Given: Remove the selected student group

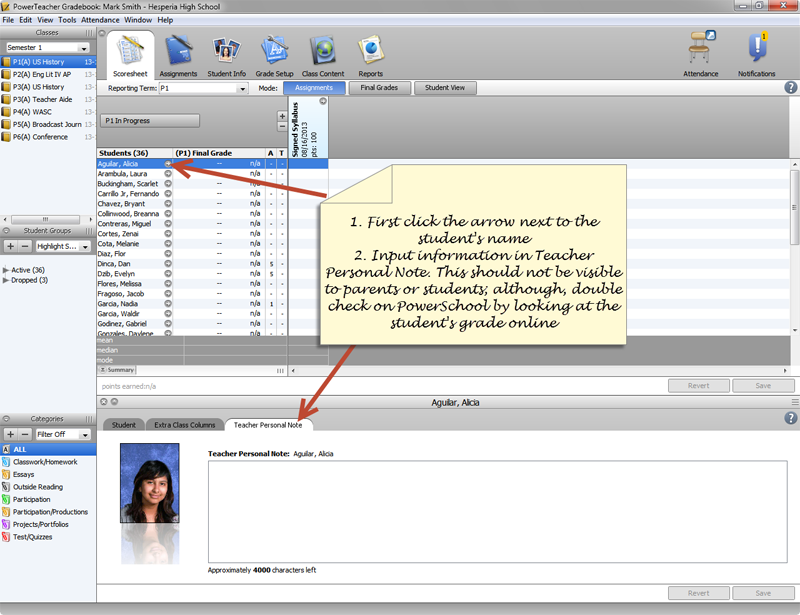Looking at the screenshot, I should [24, 246].
